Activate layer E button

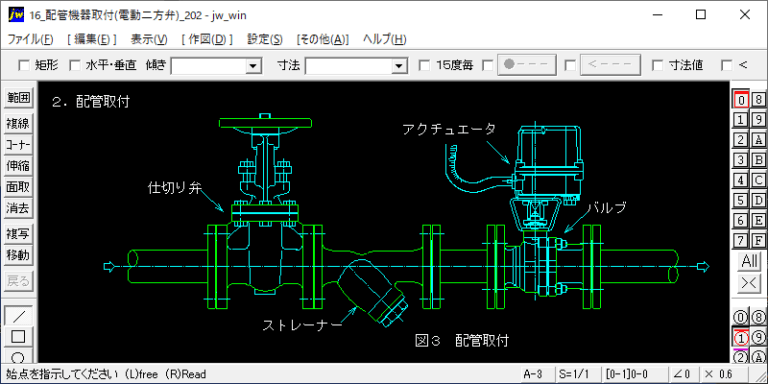coord(758,220)
